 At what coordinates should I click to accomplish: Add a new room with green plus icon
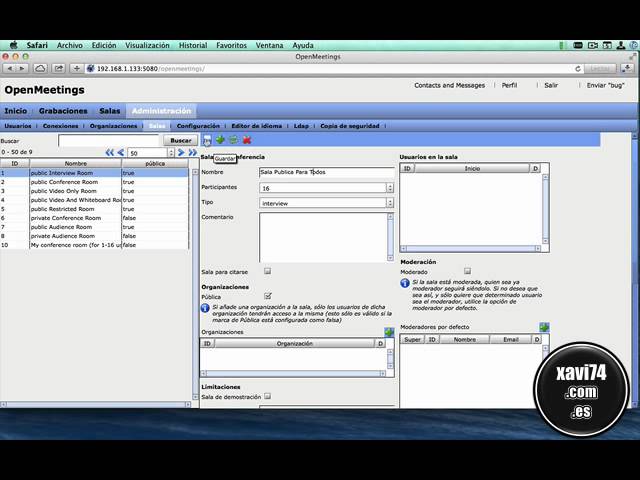[220, 140]
